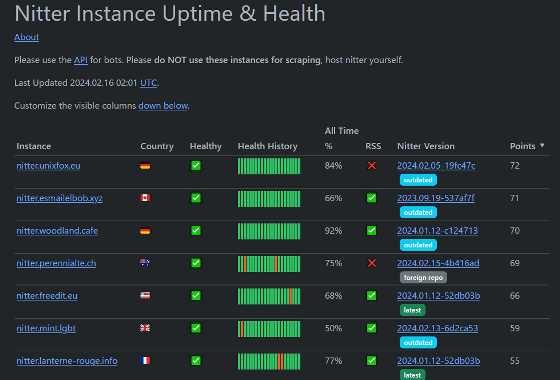This screenshot has width=560, height=380.
Task: Open version link 2024.02.15-4b416ad
Action: (438, 263)
